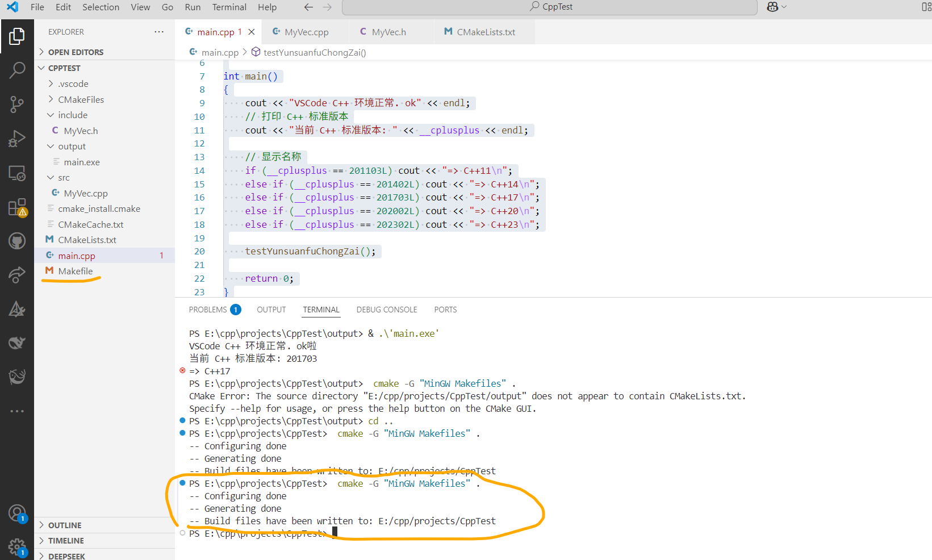Open the Edit menu
This screenshot has width=932, height=560.
pos(64,7)
